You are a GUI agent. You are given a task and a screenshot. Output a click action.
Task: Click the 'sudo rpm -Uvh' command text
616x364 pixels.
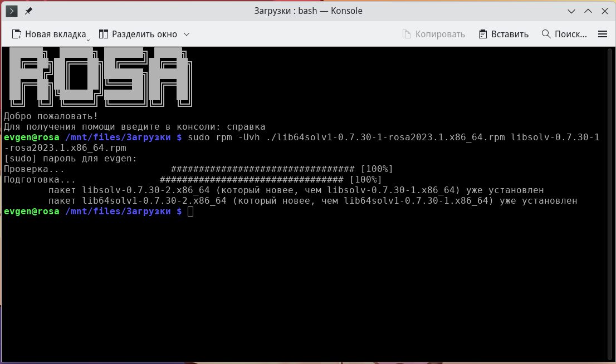pos(224,137)
